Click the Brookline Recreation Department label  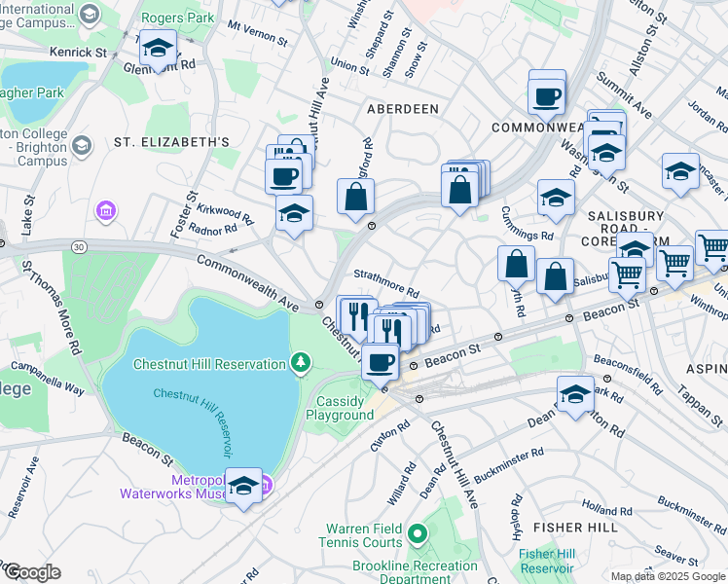click(x=415, y=572)
